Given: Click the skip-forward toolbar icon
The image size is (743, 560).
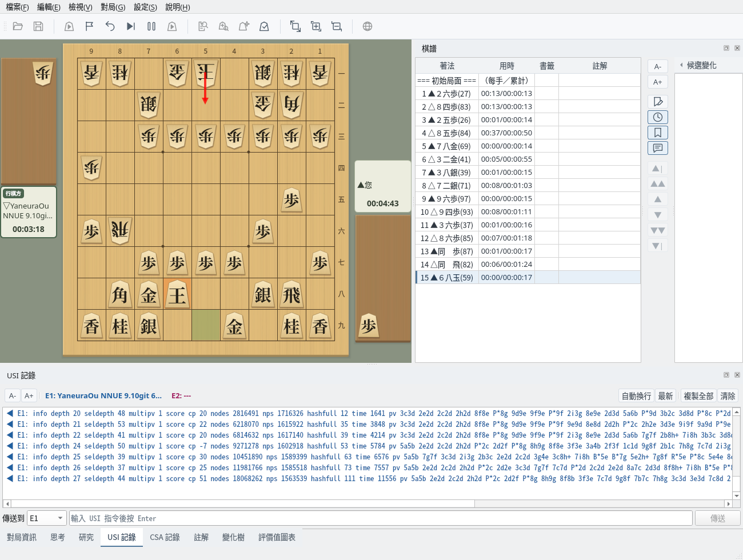Looking at the screenshot, I should pyautogui.click(x=131, y=26).
